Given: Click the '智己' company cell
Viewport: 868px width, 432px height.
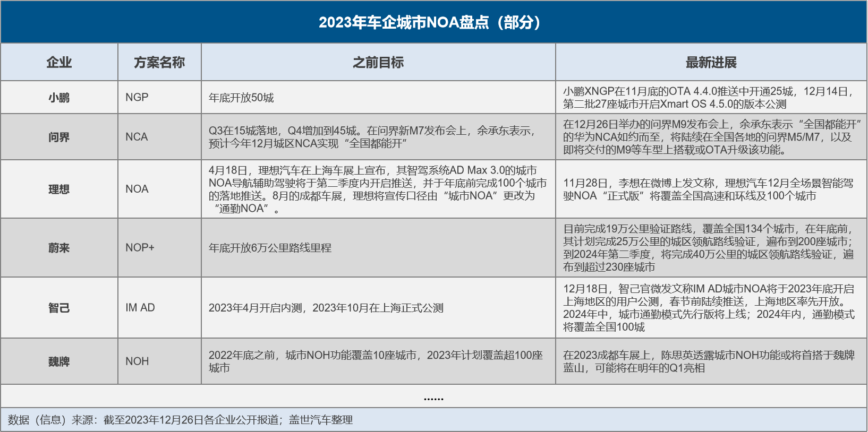Looking at the screenshot, I should click(x=59, y=308).
